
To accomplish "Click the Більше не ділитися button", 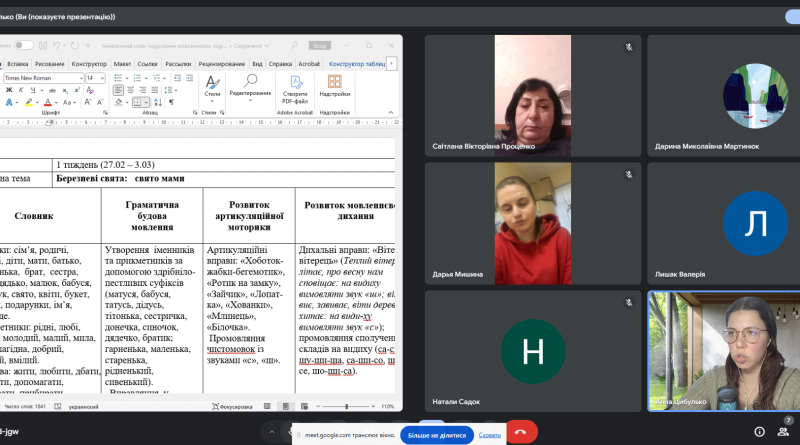I will [437, 435].
